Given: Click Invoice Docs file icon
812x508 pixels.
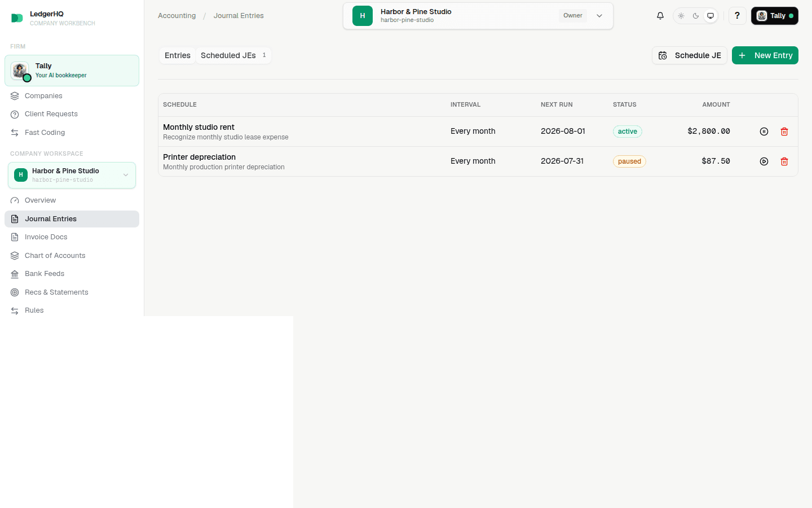Looking at the screenshot, I should 15,237.
